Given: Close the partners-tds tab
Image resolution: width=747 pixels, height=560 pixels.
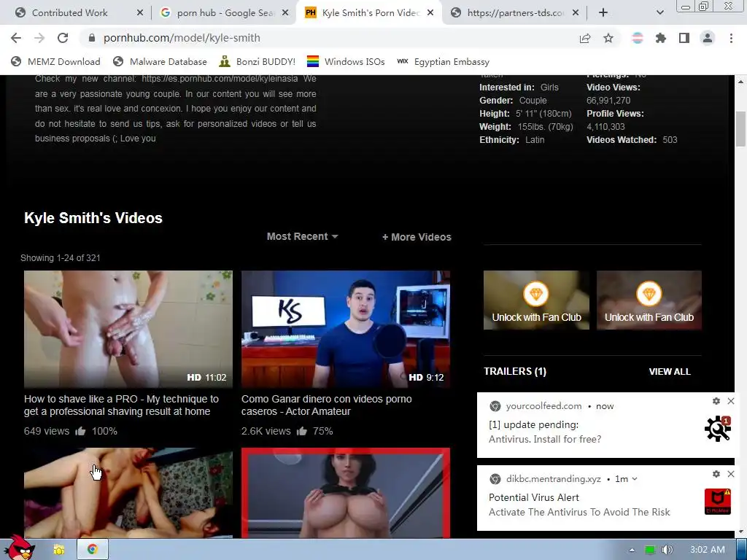Looking at the screenshot, I should point(576,13).
